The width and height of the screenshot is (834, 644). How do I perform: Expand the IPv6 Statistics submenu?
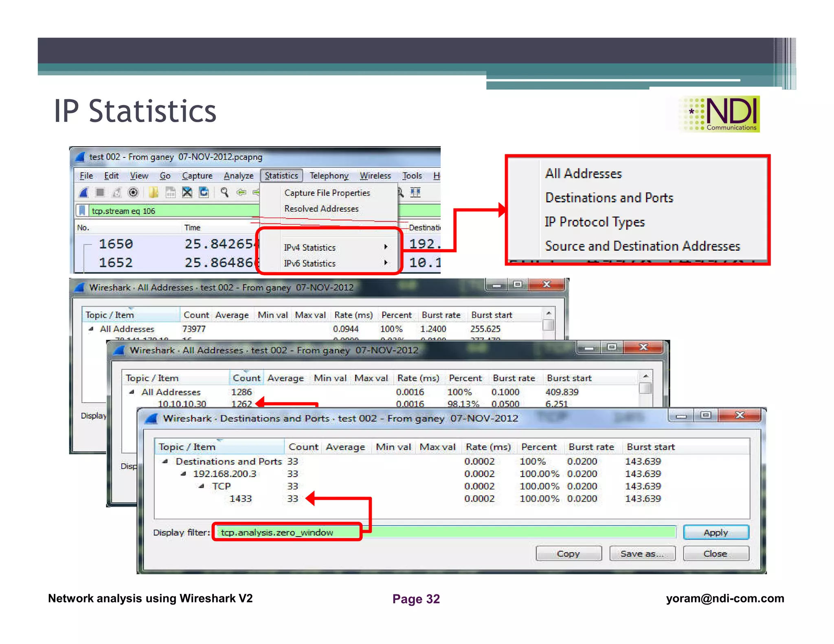pos(329,263)
